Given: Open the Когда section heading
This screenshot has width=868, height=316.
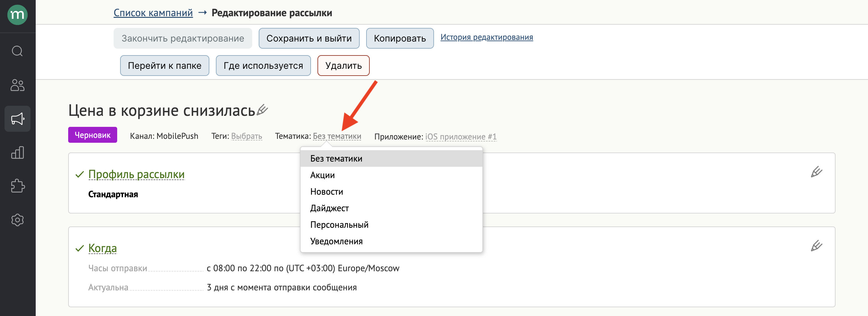Looking at the screenshot, I should click(x=103, y=248).
